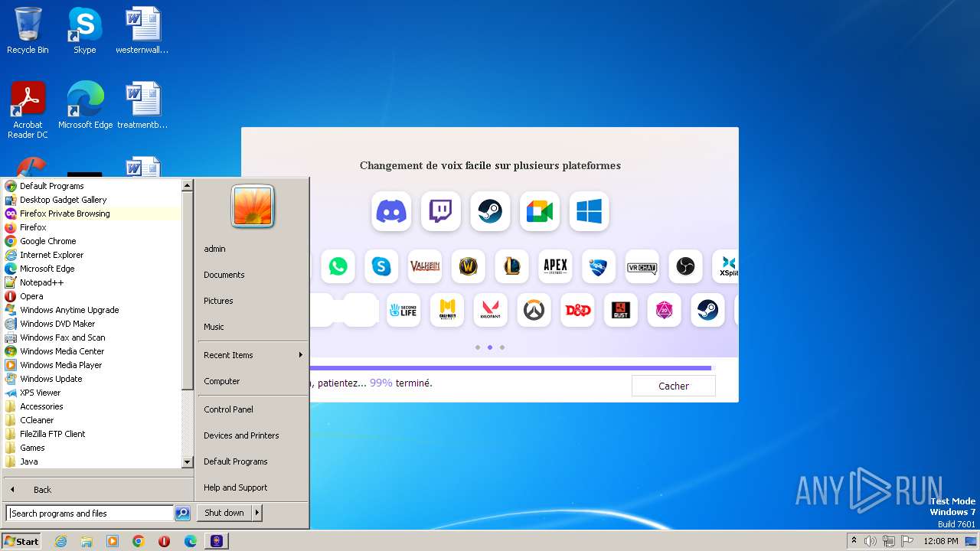
Task: Open Control Panel from Start menu
Action: 252,409
